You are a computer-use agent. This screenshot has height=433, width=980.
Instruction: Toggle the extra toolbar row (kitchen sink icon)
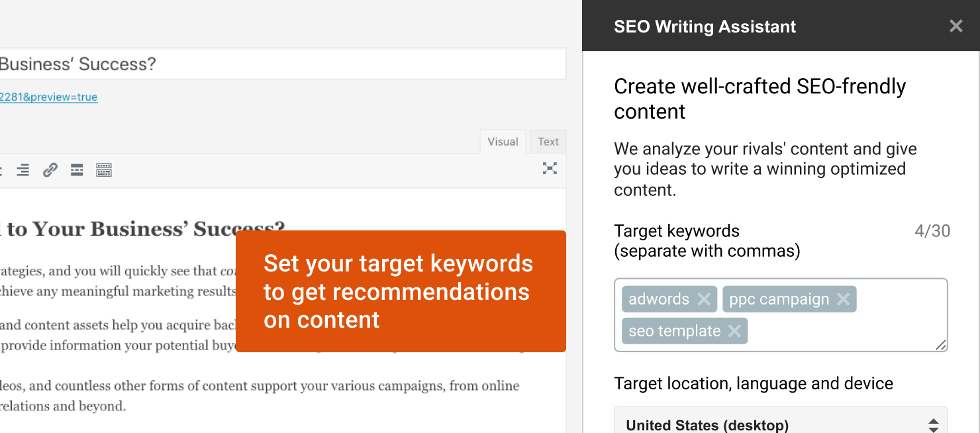point(104,170)
